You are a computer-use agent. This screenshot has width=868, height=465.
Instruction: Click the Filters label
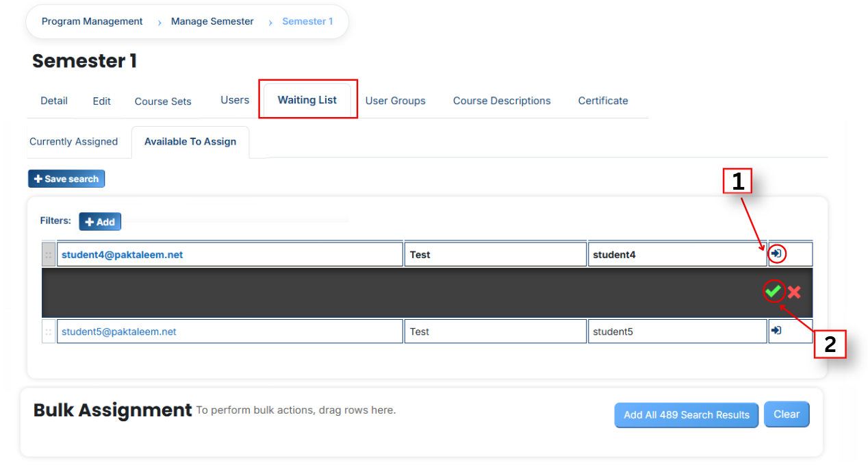click(x=55, y=221)
